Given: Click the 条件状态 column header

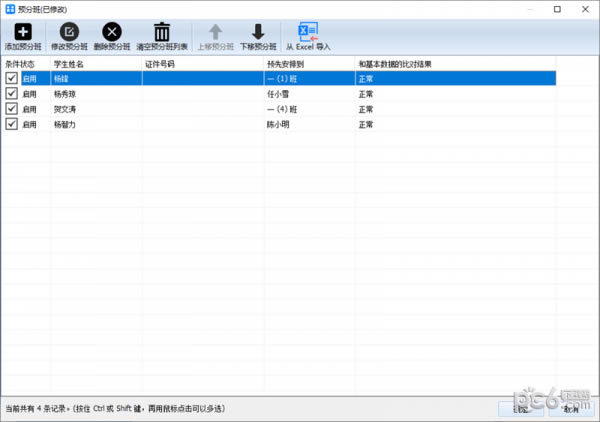Looking at the screenshot, I should pyautogui.click(x=25, y=63).
